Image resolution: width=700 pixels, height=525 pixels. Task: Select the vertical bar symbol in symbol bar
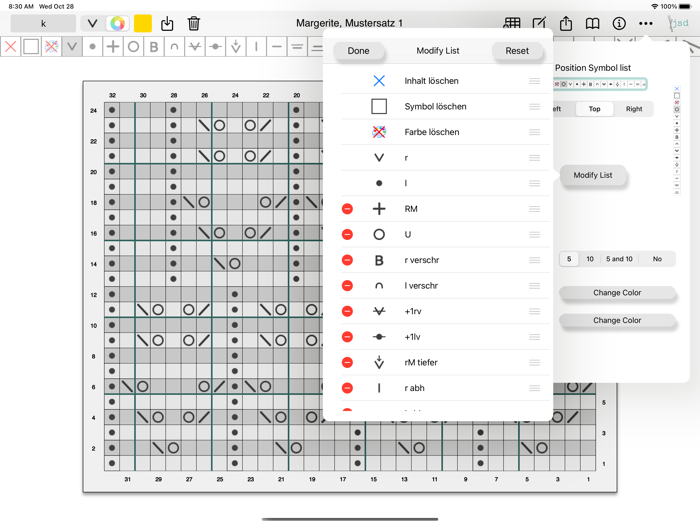point(256,46)
